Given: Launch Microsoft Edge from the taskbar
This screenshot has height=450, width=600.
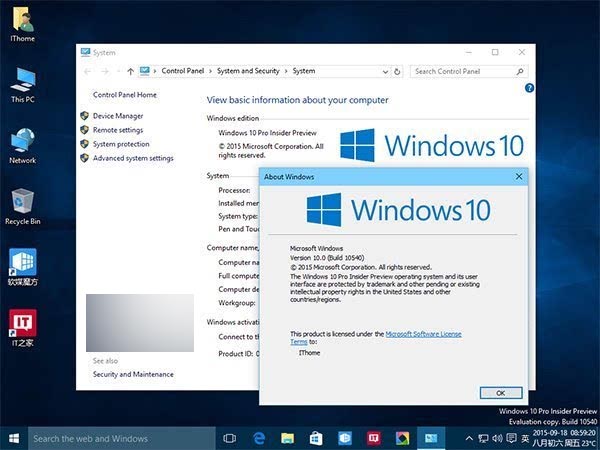Looking at the screenshot, I should pyautogui.click(x=259, y=438).
